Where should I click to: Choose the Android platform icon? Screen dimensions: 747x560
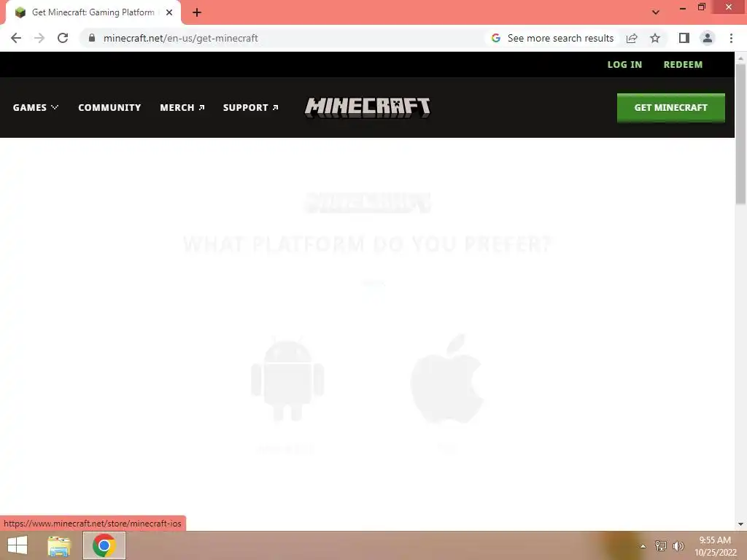tap(287, 379)
